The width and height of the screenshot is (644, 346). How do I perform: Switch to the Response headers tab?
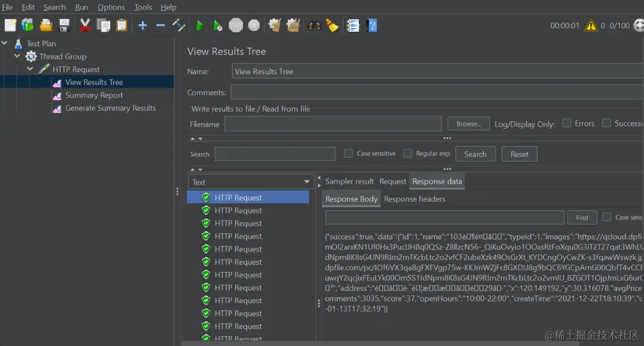(414, 199)
